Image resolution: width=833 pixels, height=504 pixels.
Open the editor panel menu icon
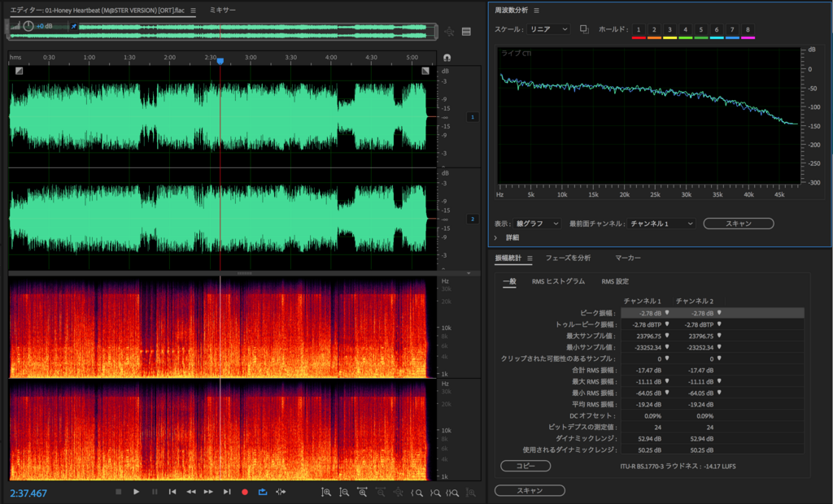point(193,10)
